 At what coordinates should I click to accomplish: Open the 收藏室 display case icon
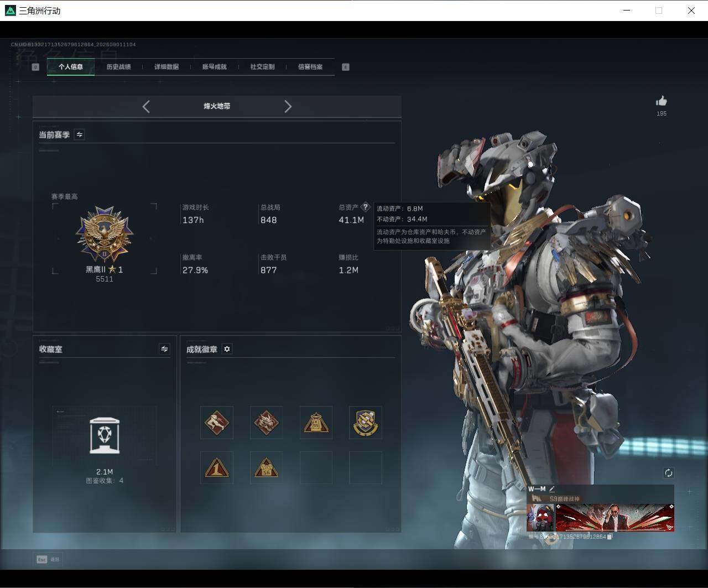(105, 435)
